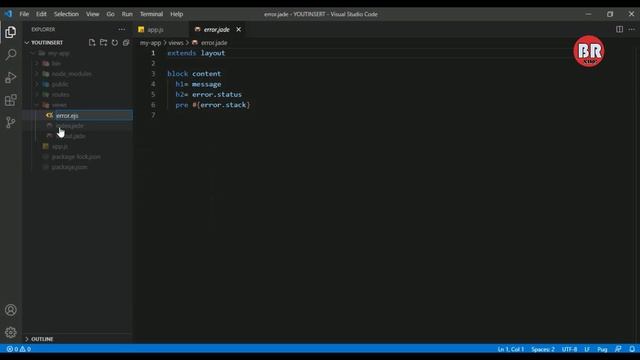Close the error.jade tab
Screen dimensions: 640x360
238,29
